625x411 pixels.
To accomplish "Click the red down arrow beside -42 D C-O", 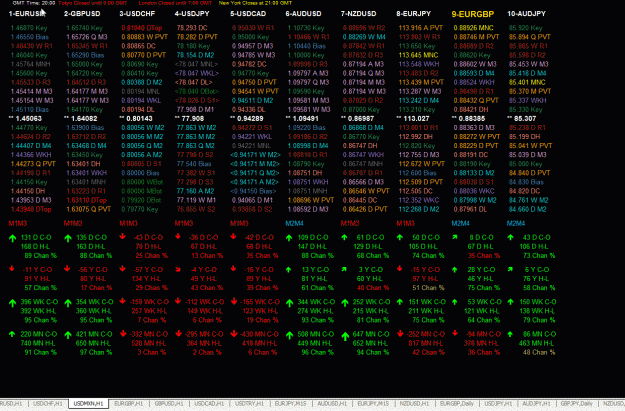I will pos(233,236).
